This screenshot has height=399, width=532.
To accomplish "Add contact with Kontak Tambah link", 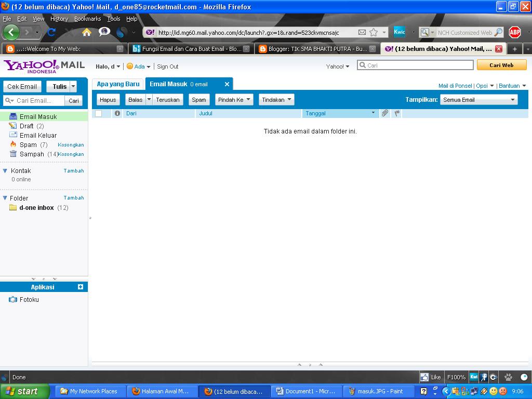I will [74, 170].
